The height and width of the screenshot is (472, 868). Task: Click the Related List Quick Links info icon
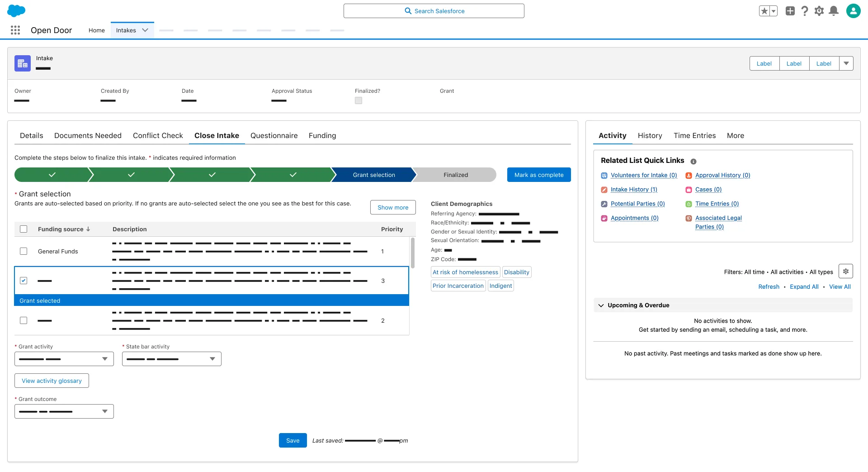693,162
